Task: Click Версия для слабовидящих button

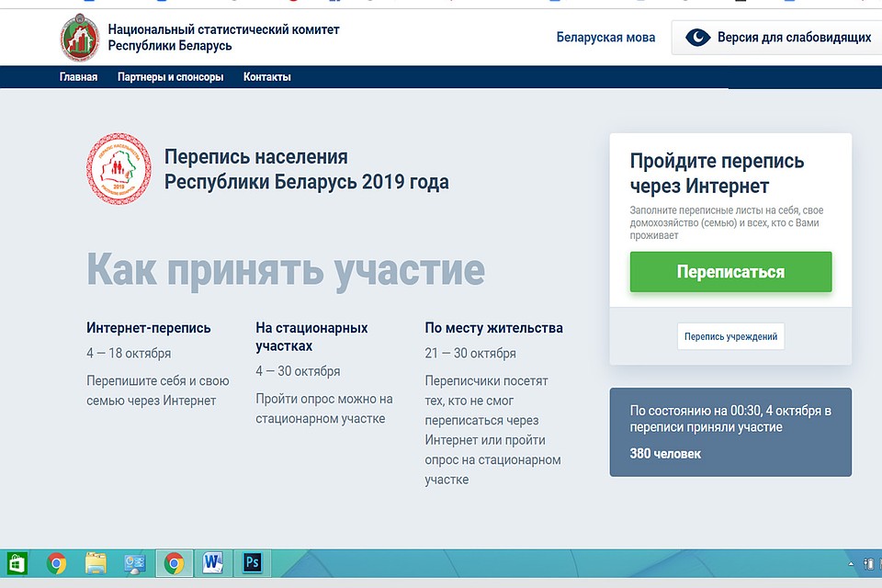Action: point(778,38)
